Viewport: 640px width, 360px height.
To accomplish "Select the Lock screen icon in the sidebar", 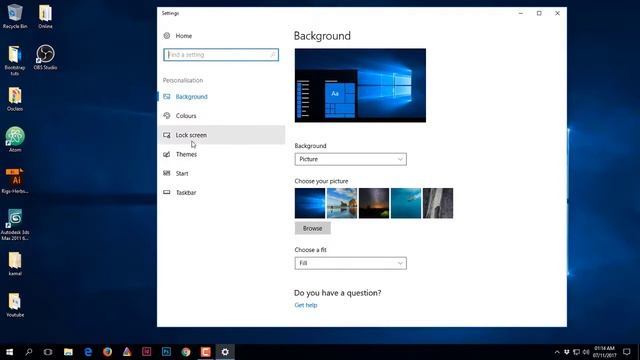I will [x=167, y=135].
